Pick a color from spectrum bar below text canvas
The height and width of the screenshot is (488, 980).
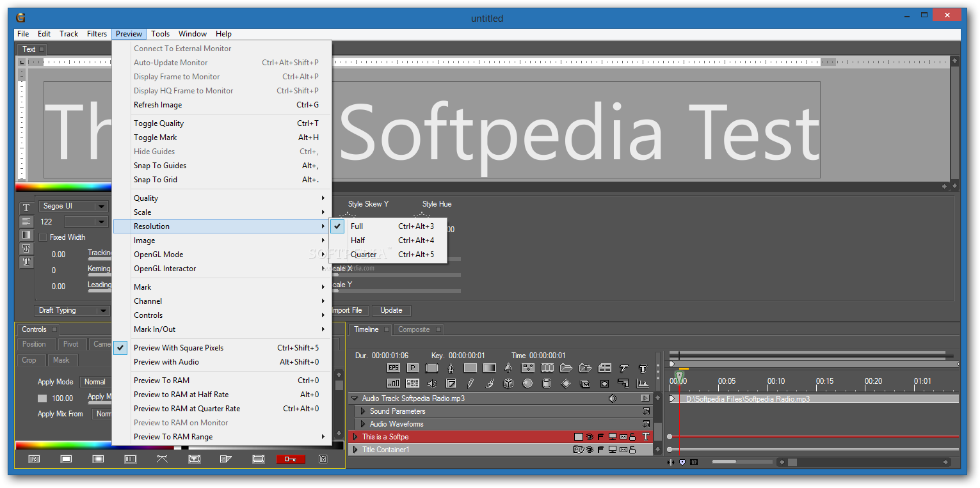pyautogui.click(x=63, y=187)
